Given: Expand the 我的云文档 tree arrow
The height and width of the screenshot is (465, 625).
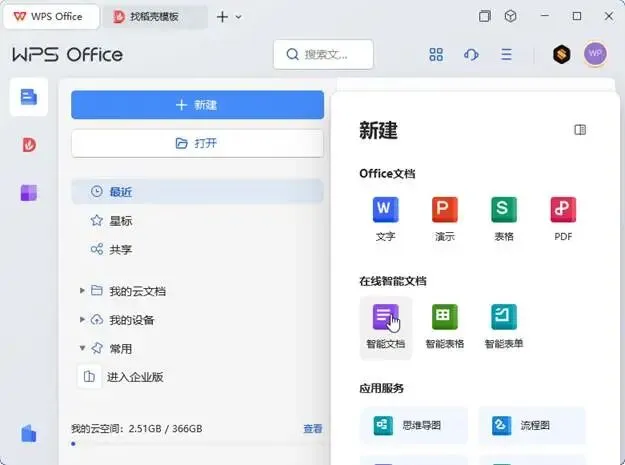Looking at the screenshot, I should pyautogui.click(x=82, y=290).
